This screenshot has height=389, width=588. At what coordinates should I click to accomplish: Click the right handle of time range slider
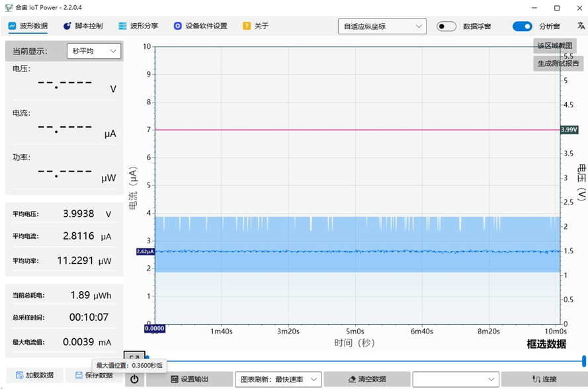click(584, 361)
